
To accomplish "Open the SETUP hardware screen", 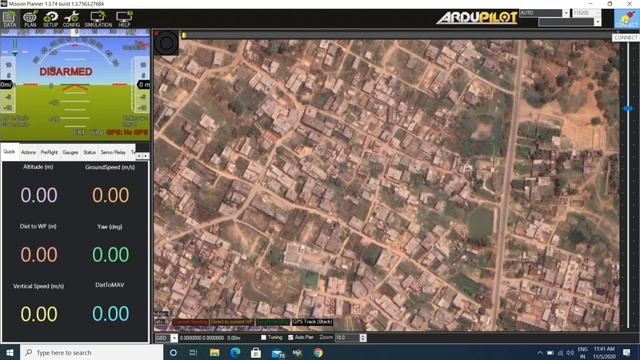I will coord(51,19).
